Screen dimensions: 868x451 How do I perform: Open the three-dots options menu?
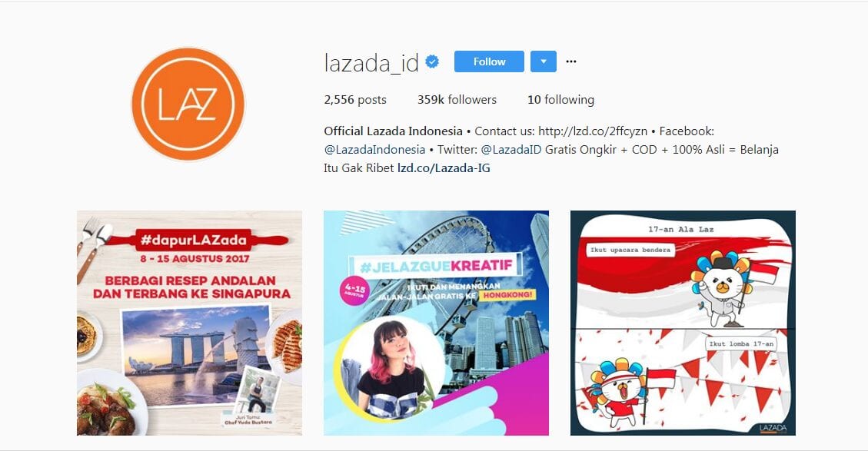(571, 61)
